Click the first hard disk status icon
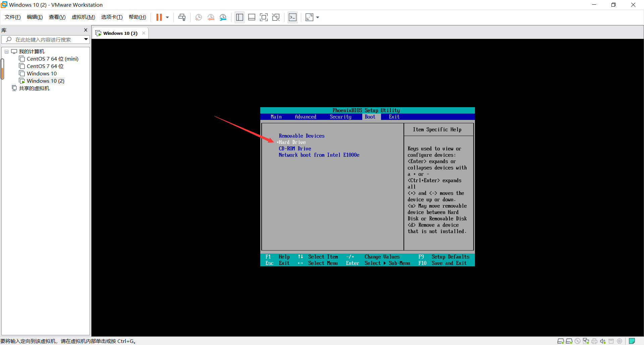Image resolution: width=644 pixels, height=345 pixels. [560, 341]
